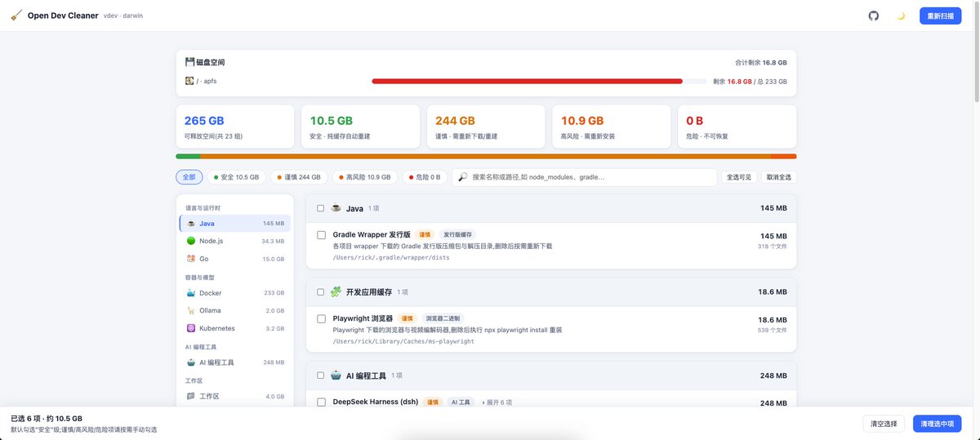The height and width of the screenshot is (440, 980).
Task: Click the path /Users/rick/.gradle/wrapper/dists
Action: click(x=391, y=257)
